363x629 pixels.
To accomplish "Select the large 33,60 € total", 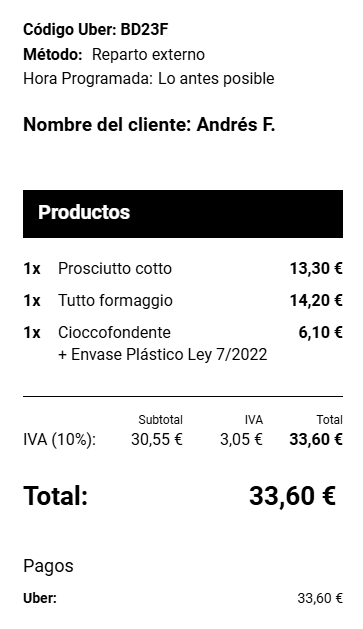I will (x=292, y=496).
